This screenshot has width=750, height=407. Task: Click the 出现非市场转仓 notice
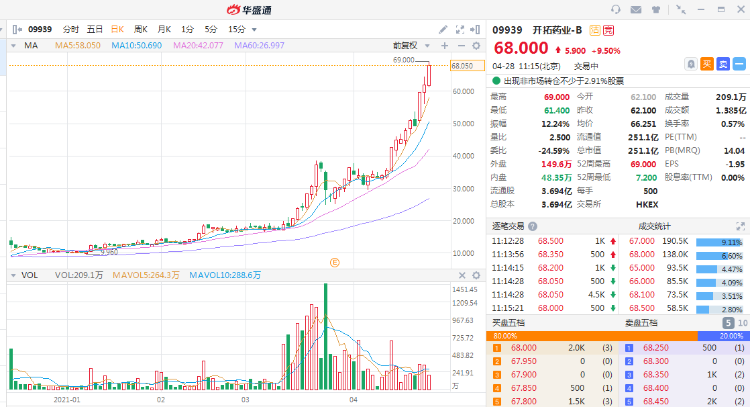(x=563, y=81)
